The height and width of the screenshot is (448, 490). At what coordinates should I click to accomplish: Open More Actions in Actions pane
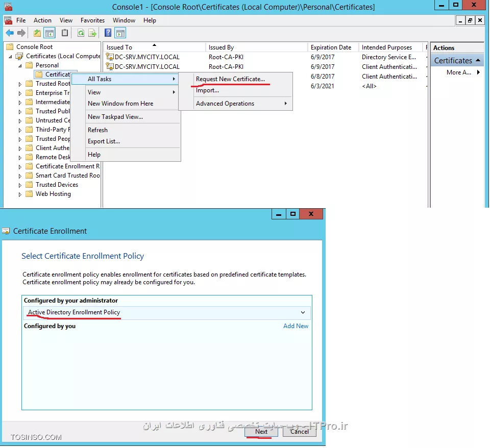[x=458, y=72]
